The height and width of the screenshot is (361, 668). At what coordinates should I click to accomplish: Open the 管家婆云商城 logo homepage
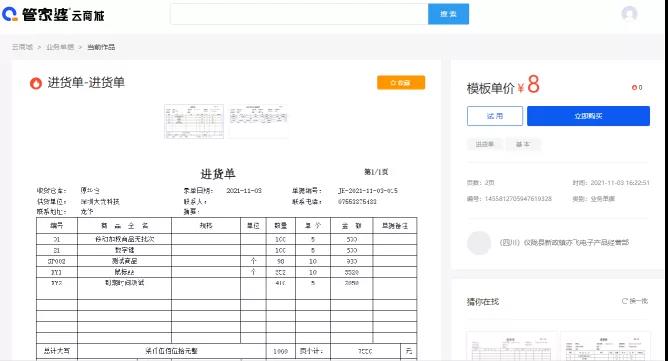click(53, 14)
